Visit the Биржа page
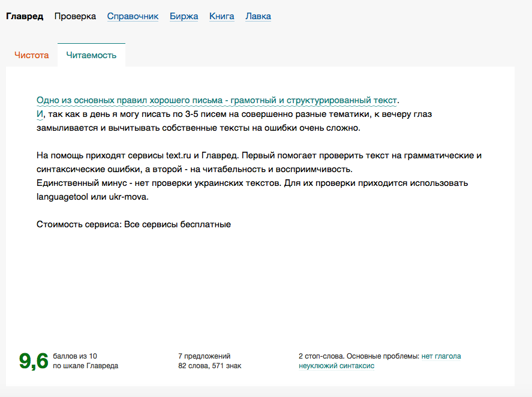This screenshot has width=532, height=397. 184,16
